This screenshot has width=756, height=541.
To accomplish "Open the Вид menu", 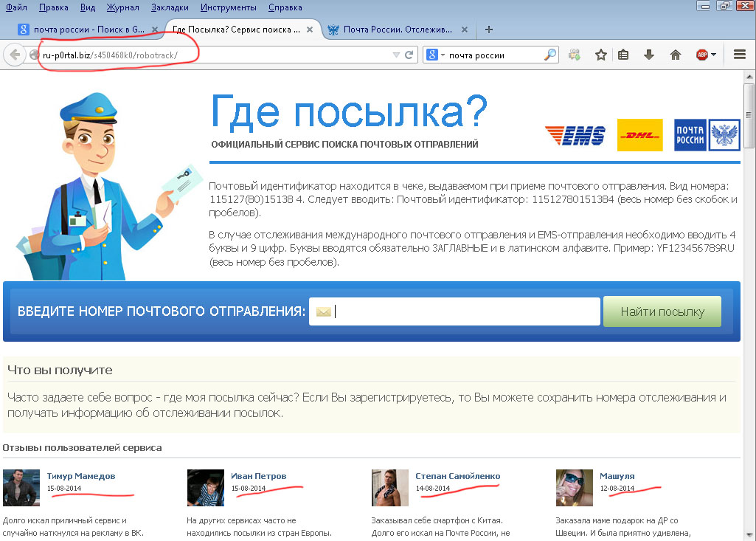I will [88, 7].
